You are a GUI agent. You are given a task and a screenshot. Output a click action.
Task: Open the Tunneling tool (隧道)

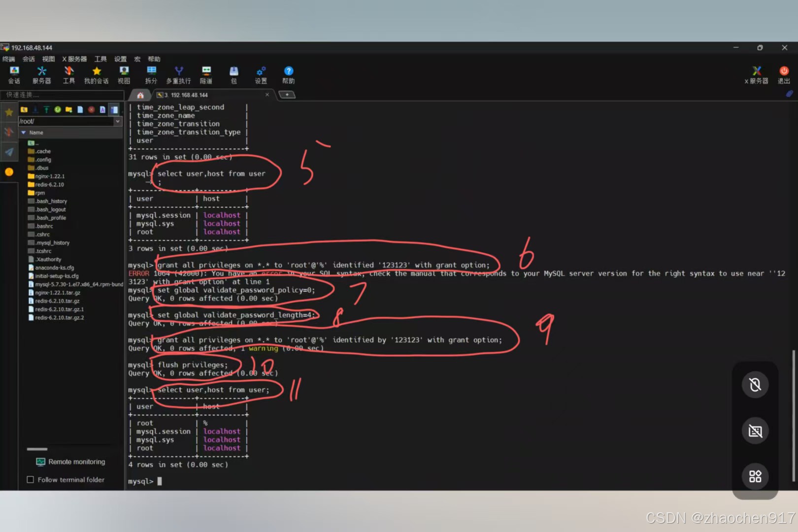(206, 74)
